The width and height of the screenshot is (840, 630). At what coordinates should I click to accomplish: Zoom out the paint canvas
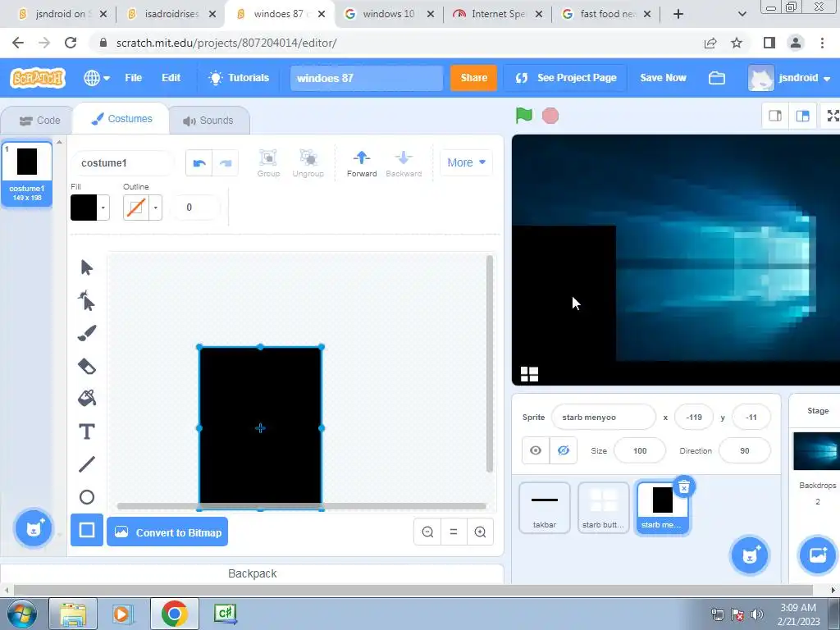pos(427,532)
